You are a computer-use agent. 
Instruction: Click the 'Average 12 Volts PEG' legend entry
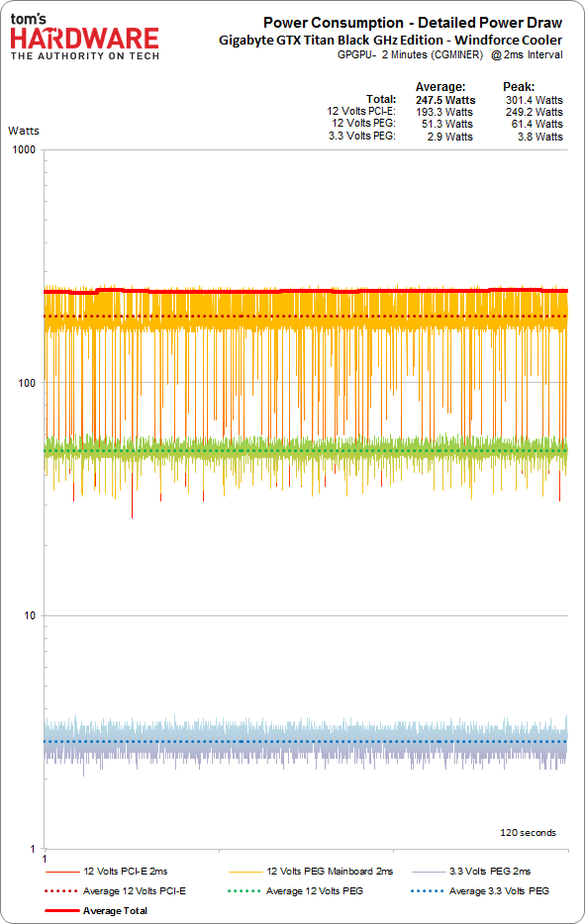(x=295, y=891)
